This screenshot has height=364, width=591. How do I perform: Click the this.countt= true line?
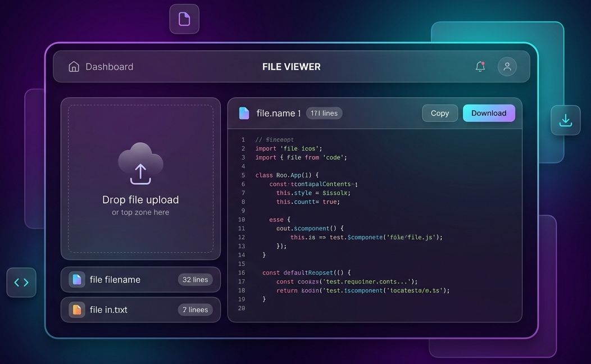click(308, 202)
